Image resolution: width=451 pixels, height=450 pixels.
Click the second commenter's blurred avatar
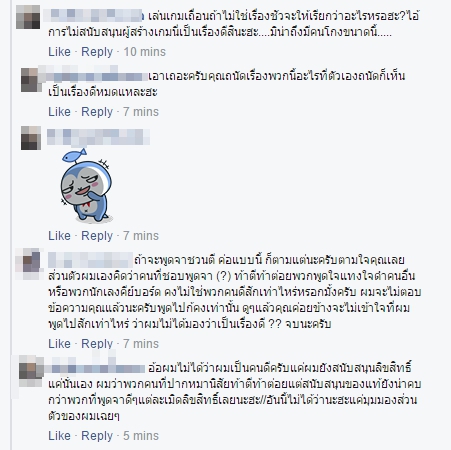(31, 80)
